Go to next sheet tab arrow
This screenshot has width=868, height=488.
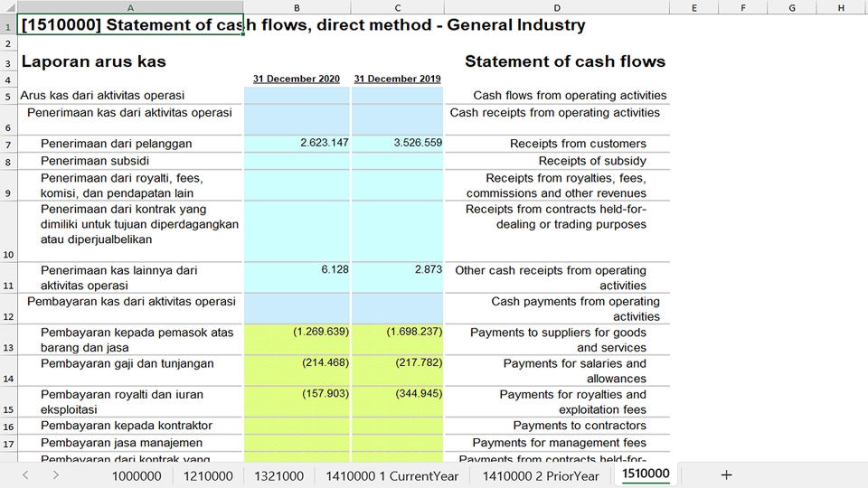pos(55,474)
